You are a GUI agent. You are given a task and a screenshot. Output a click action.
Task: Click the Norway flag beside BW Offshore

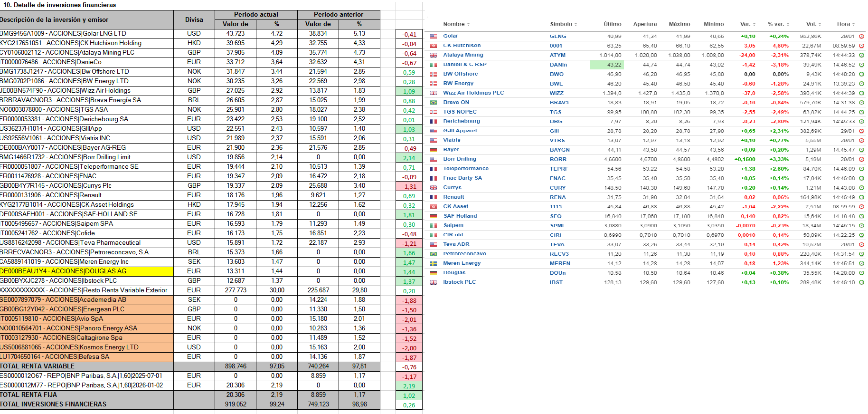[433, 74]
